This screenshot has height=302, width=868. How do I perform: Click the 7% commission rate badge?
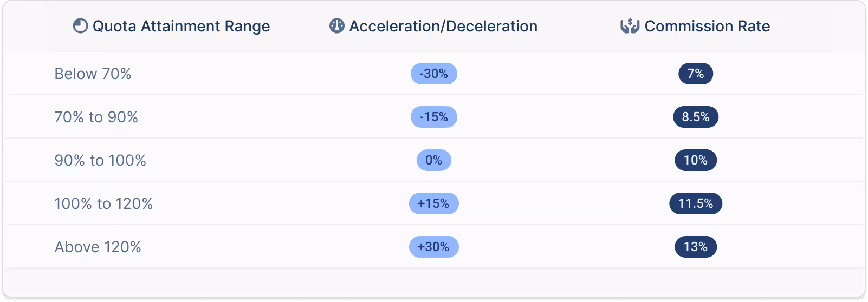(x=696, y=74)
